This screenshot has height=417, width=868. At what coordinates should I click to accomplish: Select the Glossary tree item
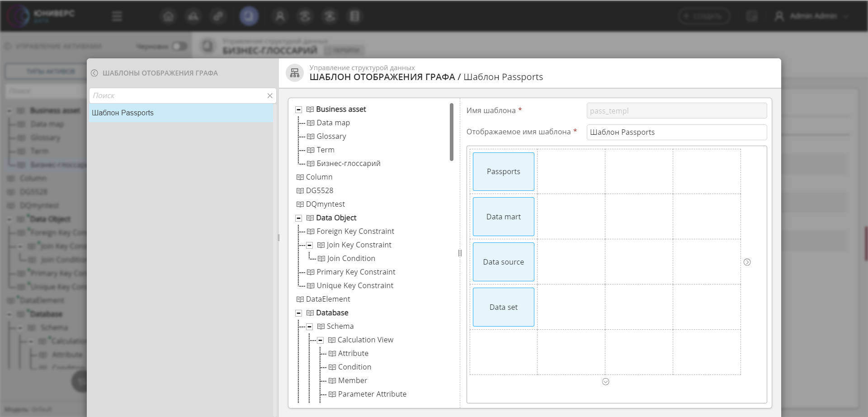(331, 137)
